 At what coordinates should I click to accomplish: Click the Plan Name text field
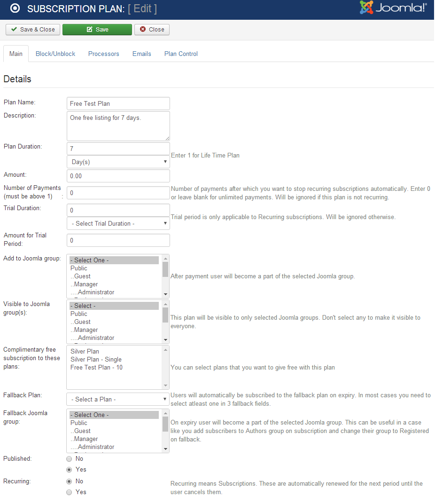pos(118,103)
